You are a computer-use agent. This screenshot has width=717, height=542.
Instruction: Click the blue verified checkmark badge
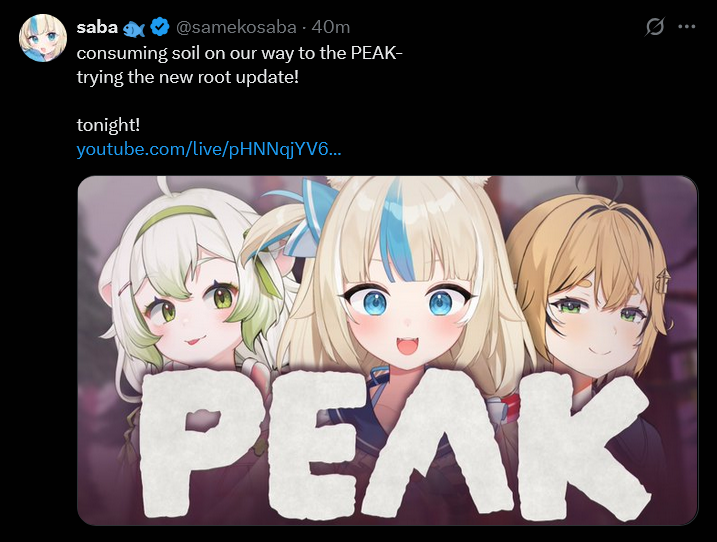point(160,27)
